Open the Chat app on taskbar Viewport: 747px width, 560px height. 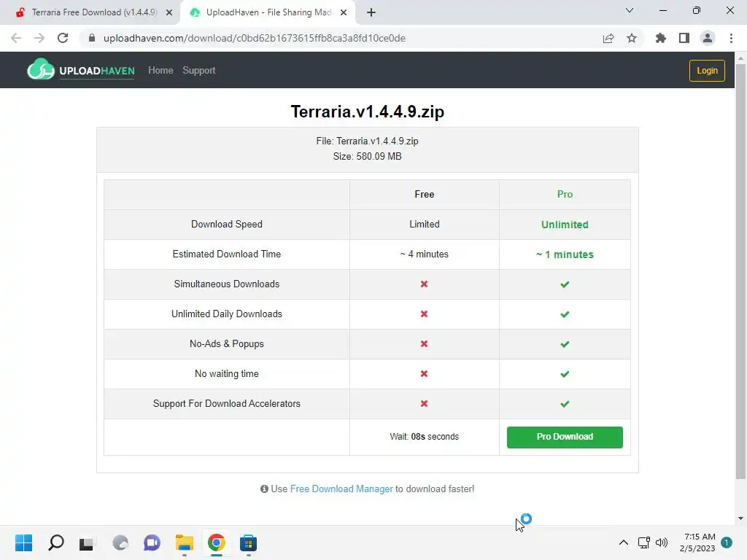[x=152, y=542]
